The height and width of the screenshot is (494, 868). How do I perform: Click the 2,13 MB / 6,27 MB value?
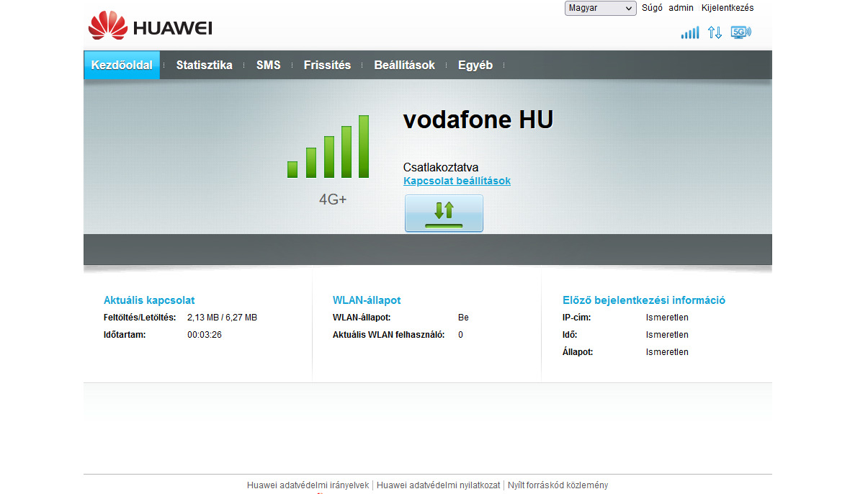222,318
